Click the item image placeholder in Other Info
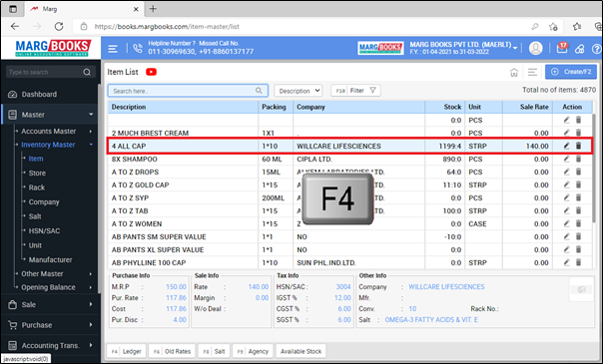This screenshot has width=603, height=364. coord(581,289)
